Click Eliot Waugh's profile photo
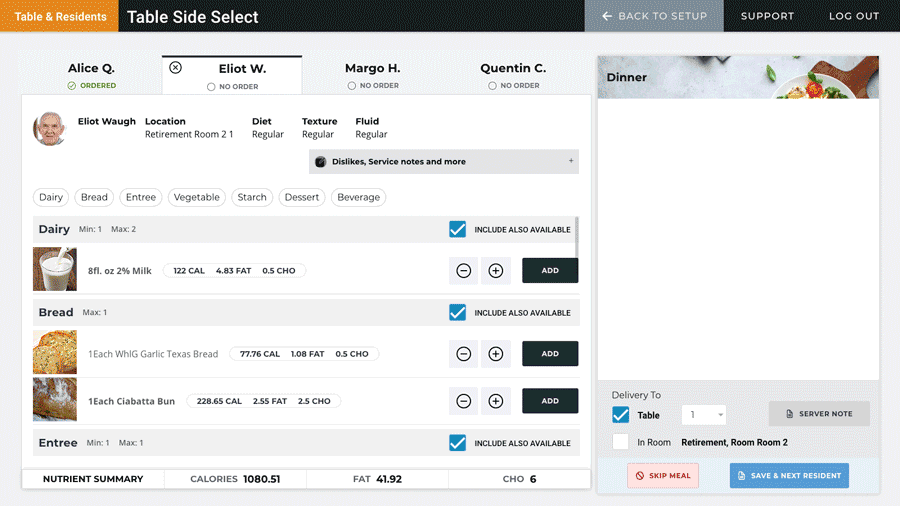The width and height of the screenshot is (900, 506). click(x=50, y=128)
